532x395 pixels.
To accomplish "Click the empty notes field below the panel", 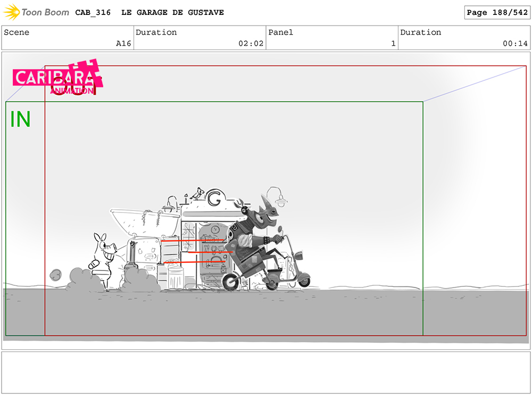I will click(x=266, y=373).
